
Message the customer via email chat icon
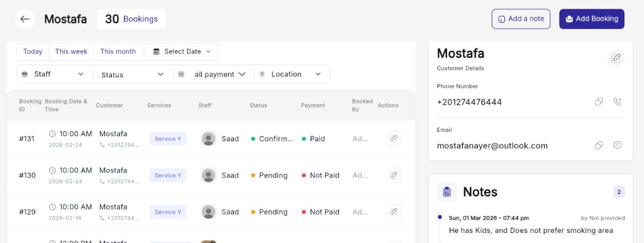point(618,146)
